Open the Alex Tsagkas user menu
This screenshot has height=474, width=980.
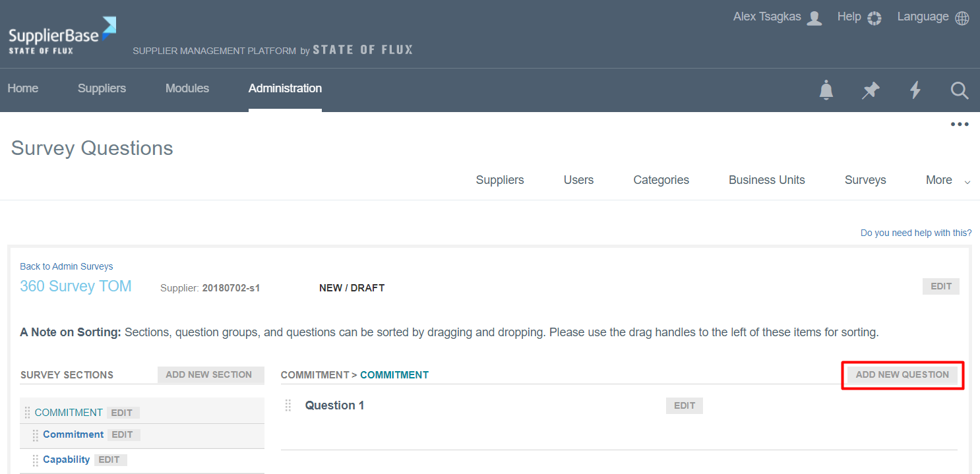click(778, 17)
